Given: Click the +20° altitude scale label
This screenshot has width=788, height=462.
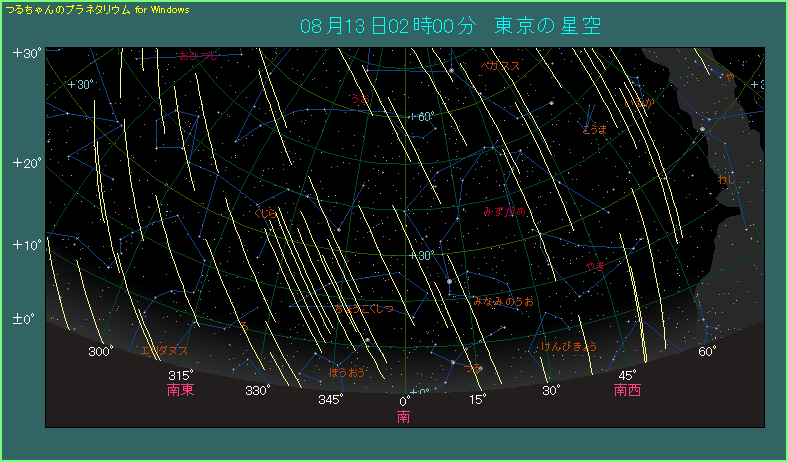Looking at the screenshot, I should click(x=24, y=163).
